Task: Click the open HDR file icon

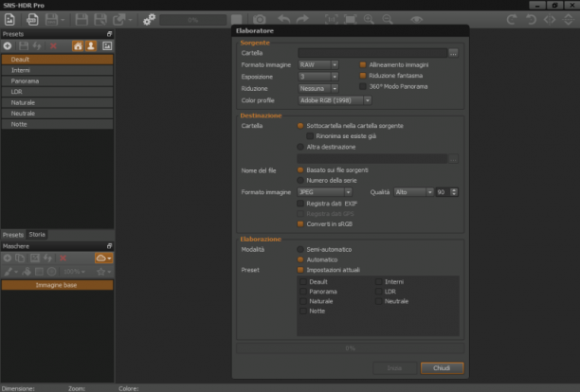Action: tap(32, 19)
